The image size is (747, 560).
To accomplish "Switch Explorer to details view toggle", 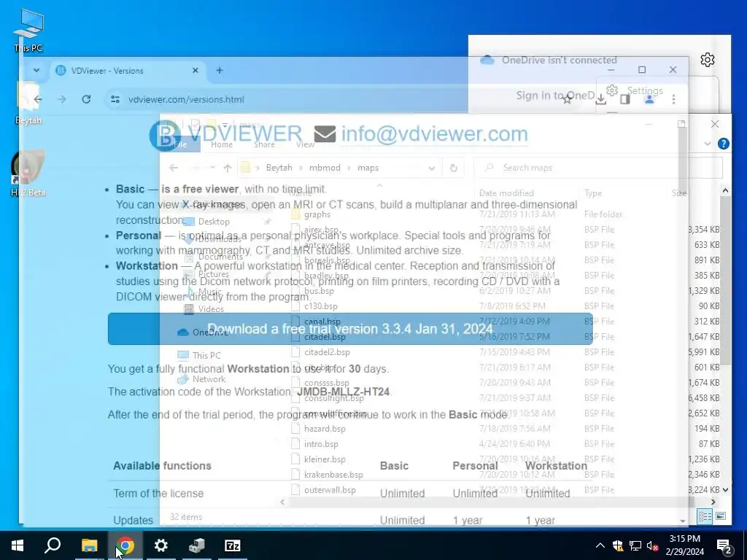I will pyautogui.click(x=705, y=516).
